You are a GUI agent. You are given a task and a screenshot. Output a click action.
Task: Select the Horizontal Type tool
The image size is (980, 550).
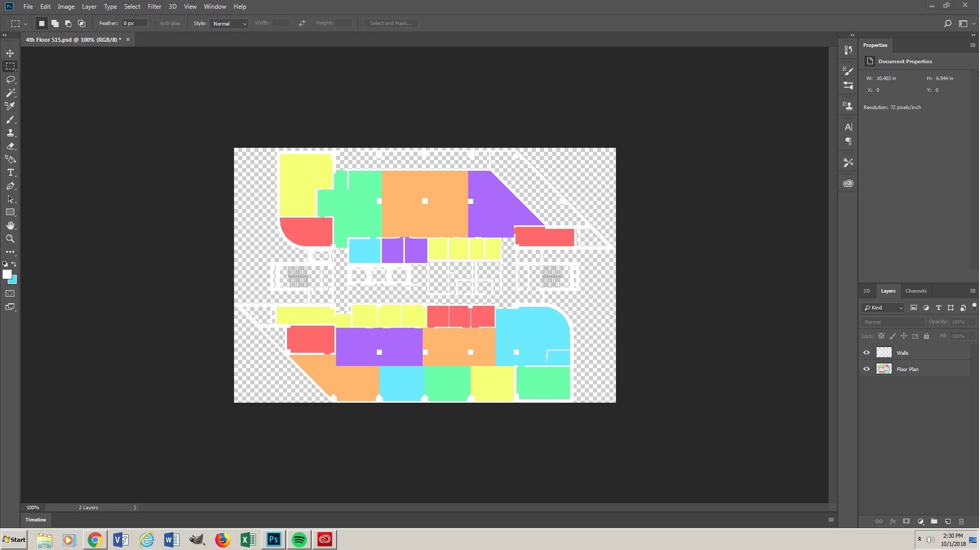(x=10, y=173)
